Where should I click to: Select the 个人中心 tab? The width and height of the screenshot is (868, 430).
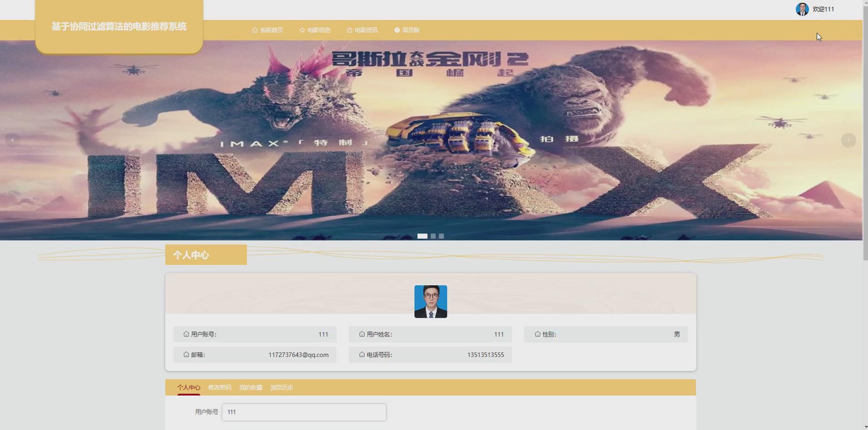(x=189, y=387)
